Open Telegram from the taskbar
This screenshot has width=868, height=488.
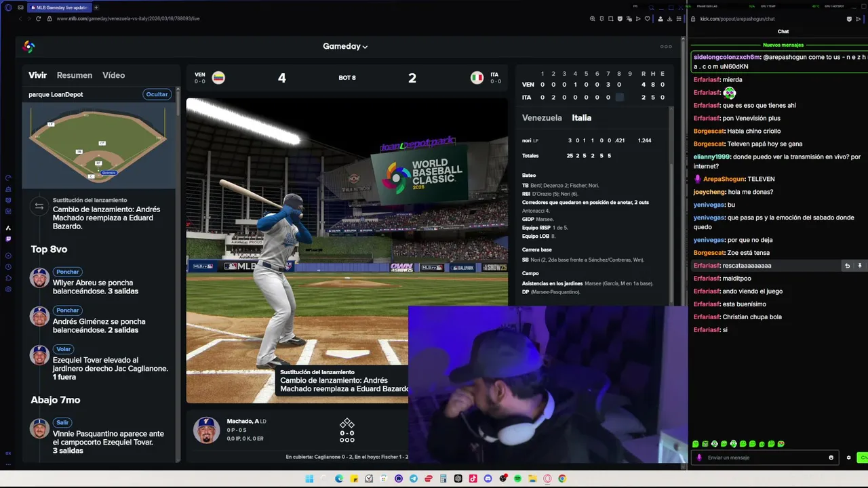pyautogui.click(x=414, y=479)
